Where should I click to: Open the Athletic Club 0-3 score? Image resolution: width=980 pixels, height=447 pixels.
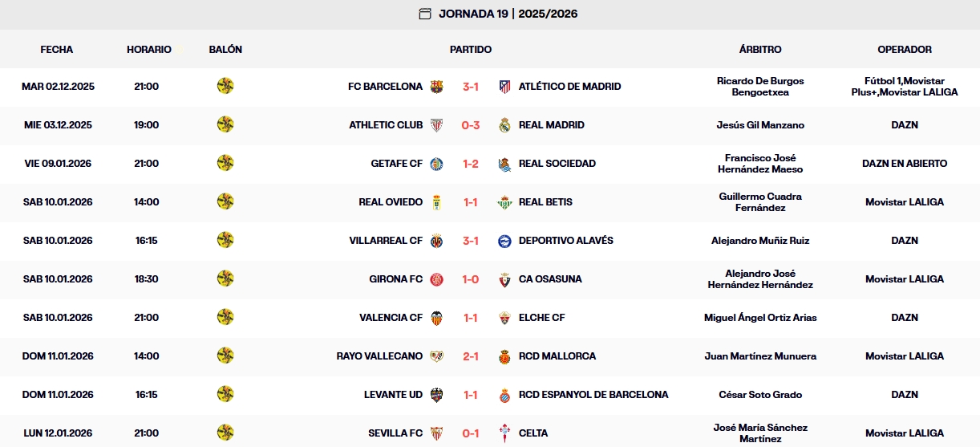(x=471, y=125)
